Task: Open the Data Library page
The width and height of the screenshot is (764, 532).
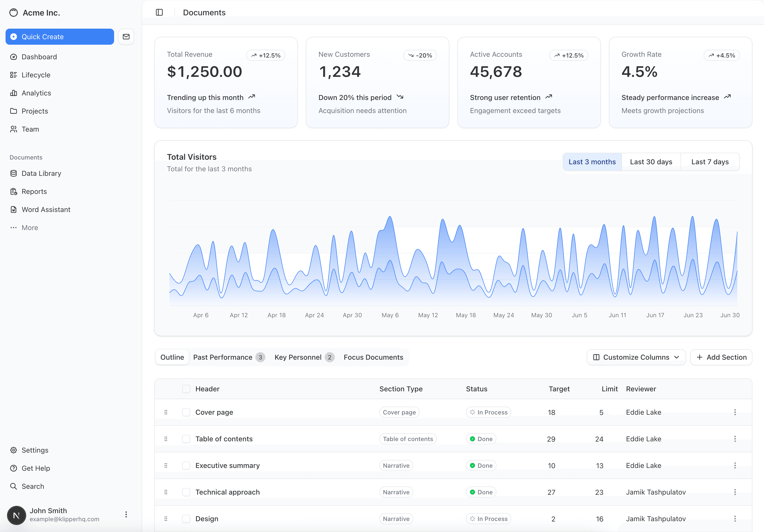Action: [x=41, y=173]
